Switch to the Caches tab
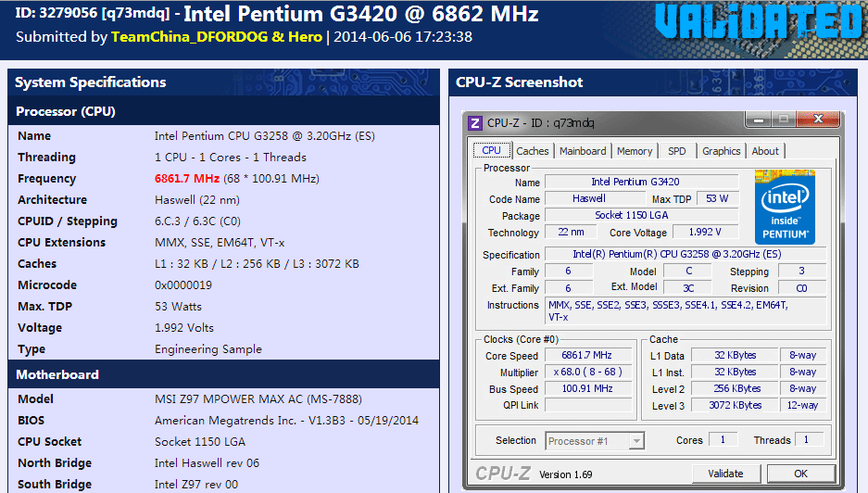868x493 pixels. coord(533,151)
